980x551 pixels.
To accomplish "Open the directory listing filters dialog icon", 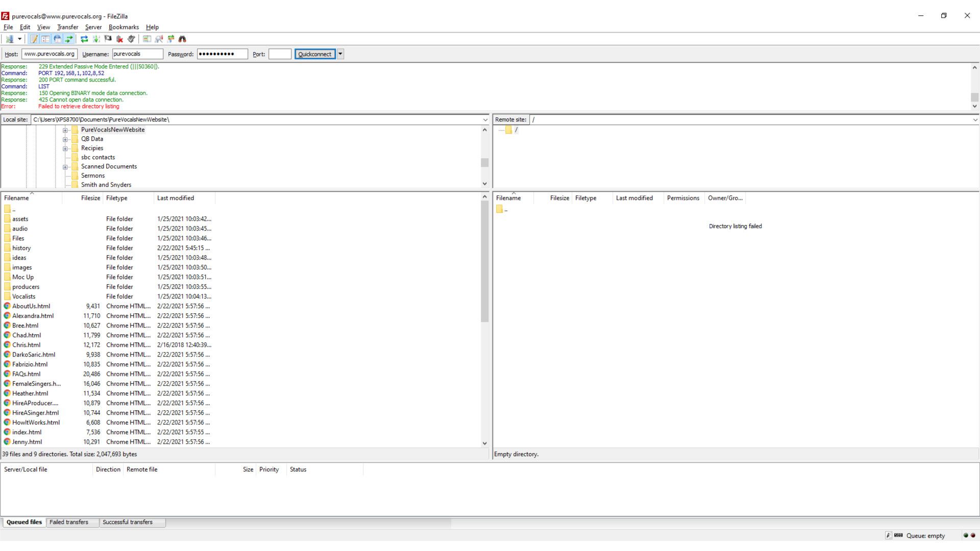I will click(147, 39).
